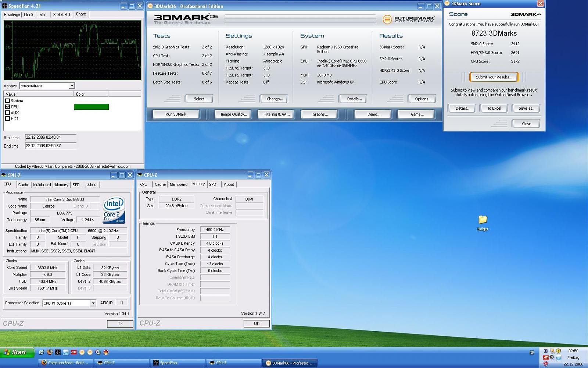The image size is (588, 368).
Task: Enable the AUX checkbox
Action: (7, 113)
